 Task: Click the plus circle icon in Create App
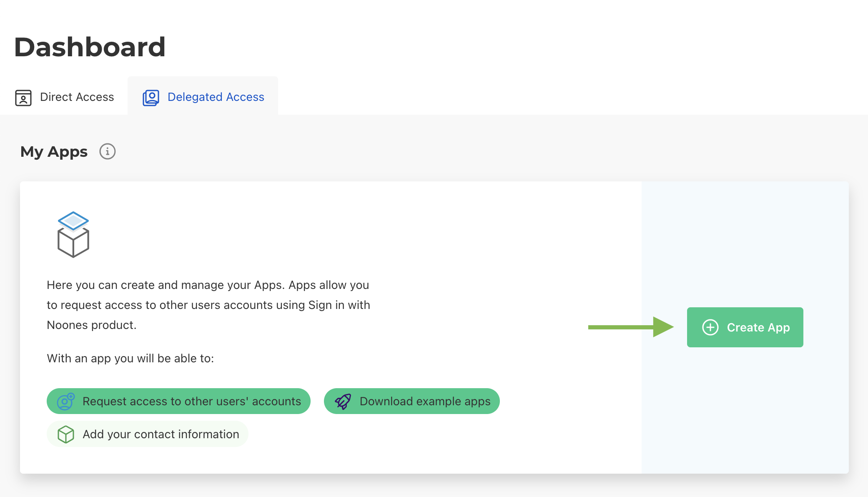tap(710, 327)
